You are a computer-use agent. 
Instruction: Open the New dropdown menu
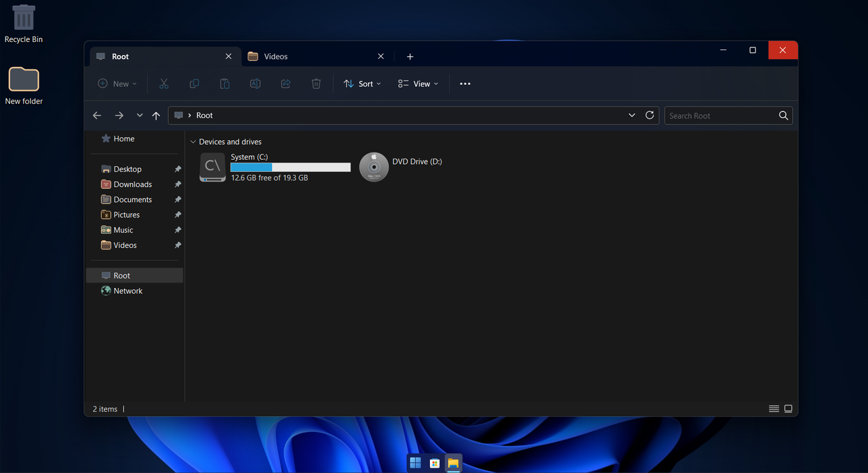pyautogui.click(x=117, y=83)
